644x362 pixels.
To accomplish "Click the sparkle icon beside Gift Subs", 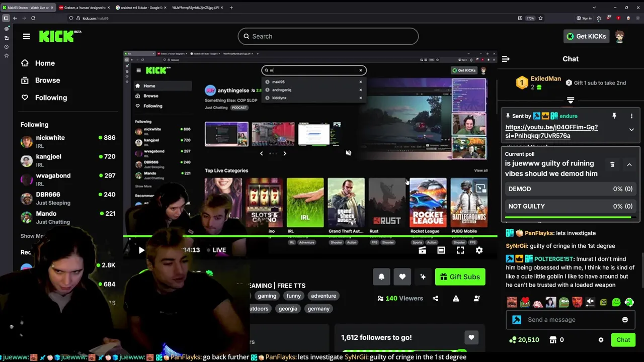I will (x=423, y=277).
